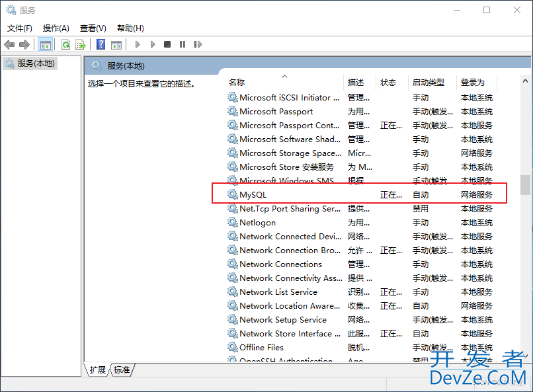Click the Services window title icon

11,10
